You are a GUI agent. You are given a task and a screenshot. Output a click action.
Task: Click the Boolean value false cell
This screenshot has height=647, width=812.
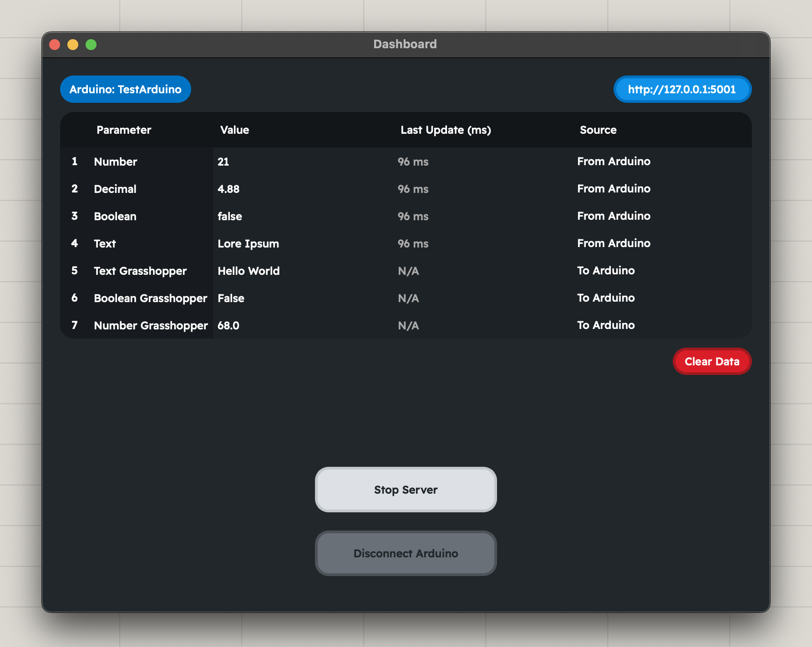point(230,216)
